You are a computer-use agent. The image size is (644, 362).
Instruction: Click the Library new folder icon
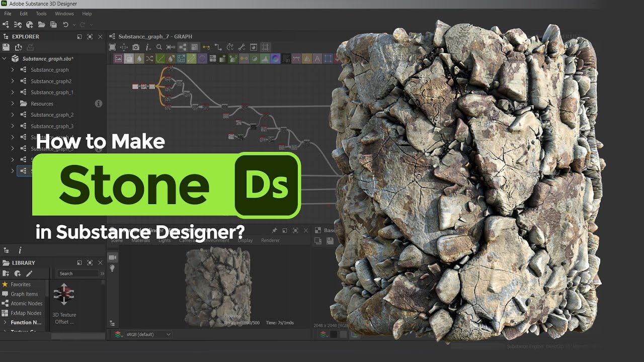pos(6,274)
